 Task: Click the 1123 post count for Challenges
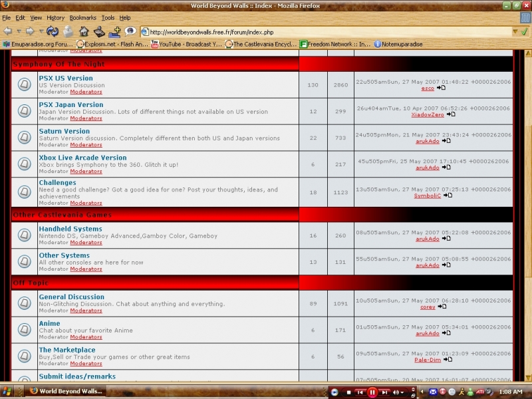pyautogui.click(x=340, y=192)
